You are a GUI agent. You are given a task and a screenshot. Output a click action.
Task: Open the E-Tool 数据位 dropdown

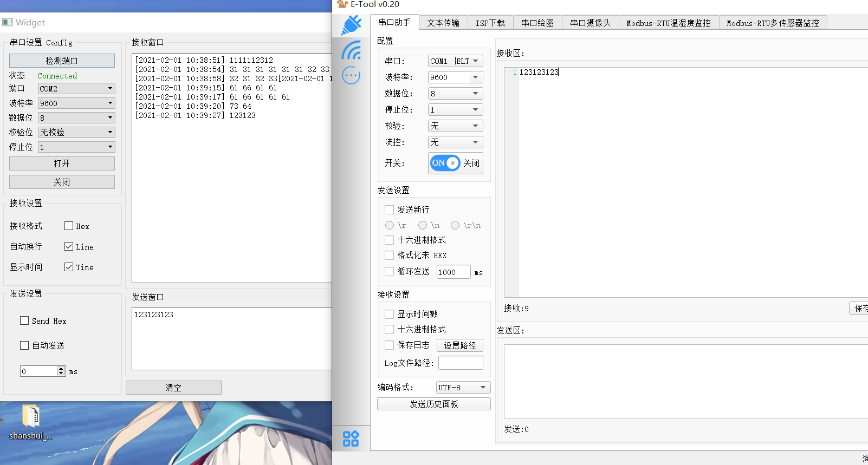tap(455, 94)
